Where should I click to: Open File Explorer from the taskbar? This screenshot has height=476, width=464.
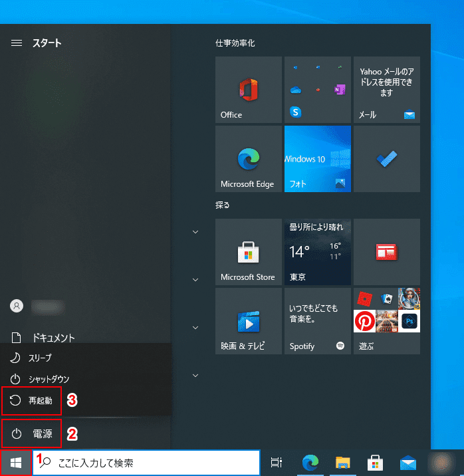(343, 463)
